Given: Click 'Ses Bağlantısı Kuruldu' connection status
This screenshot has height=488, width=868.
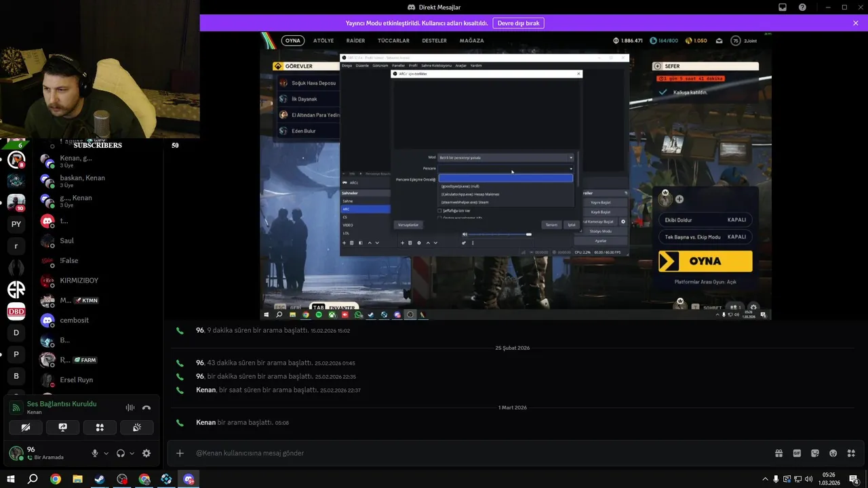Looking at the screenshot, I should (62, 404).
